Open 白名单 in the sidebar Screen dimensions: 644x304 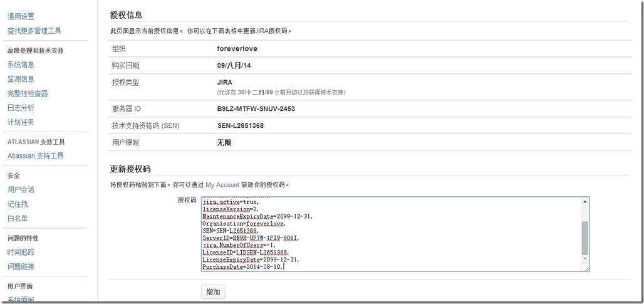click(x=18, y=219)
